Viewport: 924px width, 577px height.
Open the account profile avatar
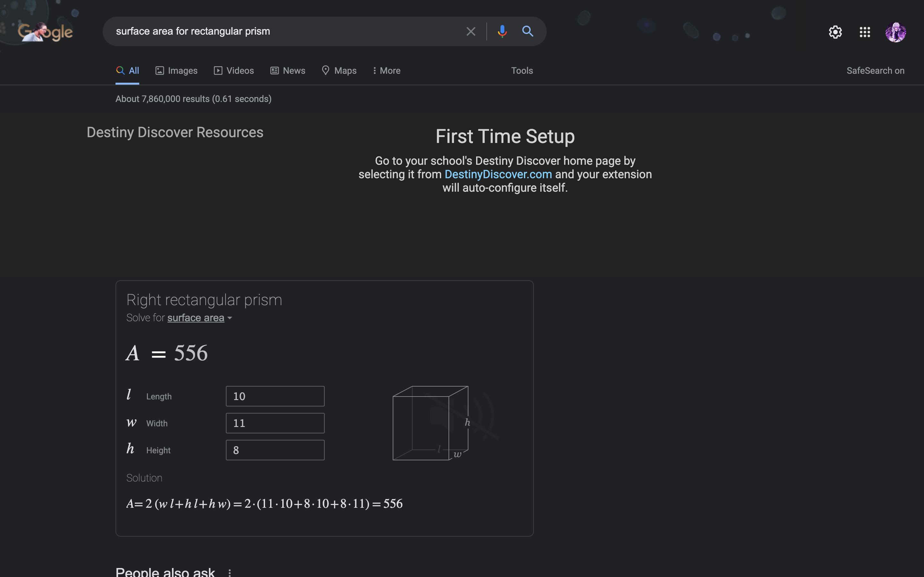click(895, 32)
